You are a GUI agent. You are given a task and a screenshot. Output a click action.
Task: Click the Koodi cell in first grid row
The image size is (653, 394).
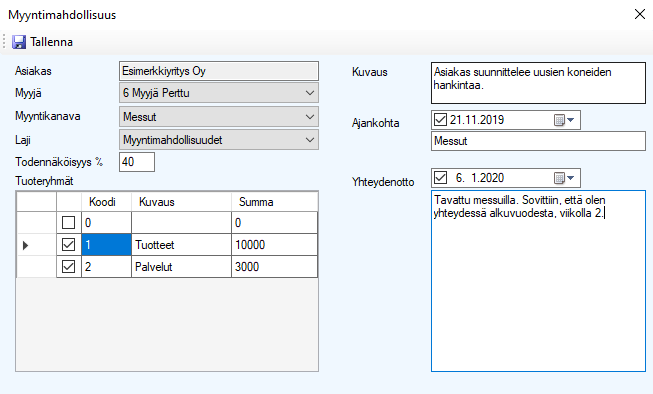[x=107, y=223]
